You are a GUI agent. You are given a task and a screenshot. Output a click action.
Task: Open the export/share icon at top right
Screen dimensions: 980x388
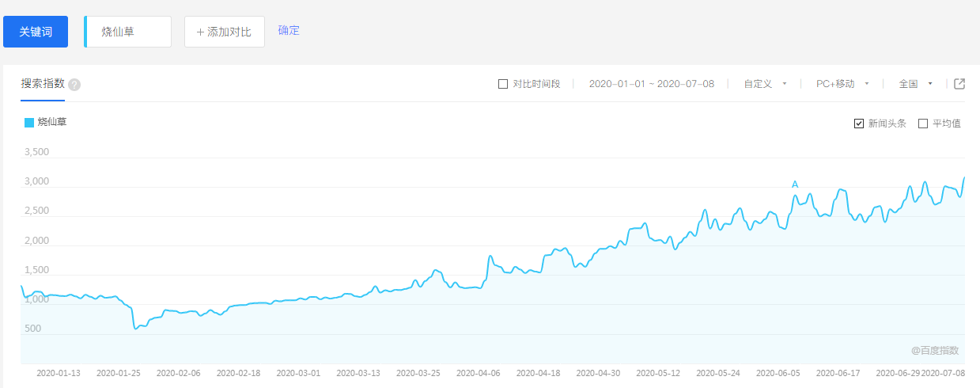coord(959,84)
